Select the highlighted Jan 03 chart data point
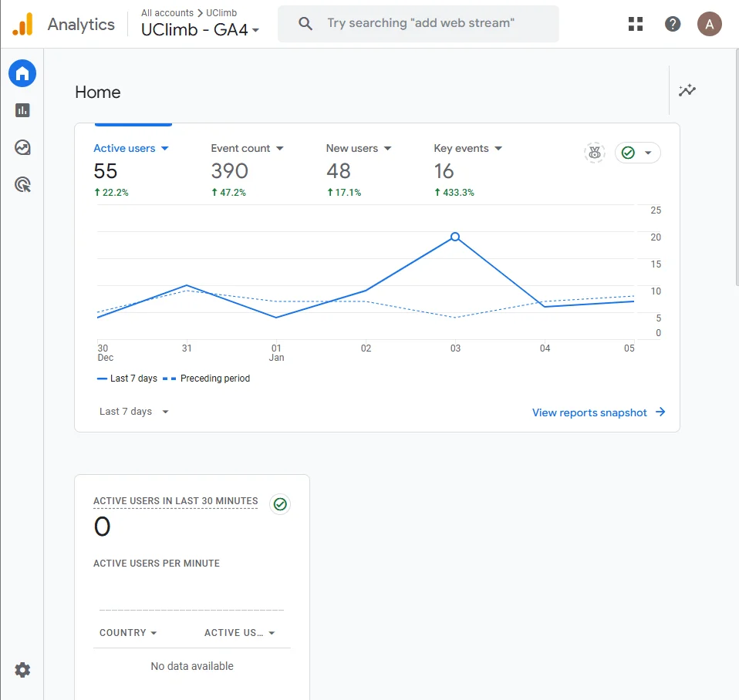Image resolution: width=739 pixels, height=700 pixels. tap(454, 237)
